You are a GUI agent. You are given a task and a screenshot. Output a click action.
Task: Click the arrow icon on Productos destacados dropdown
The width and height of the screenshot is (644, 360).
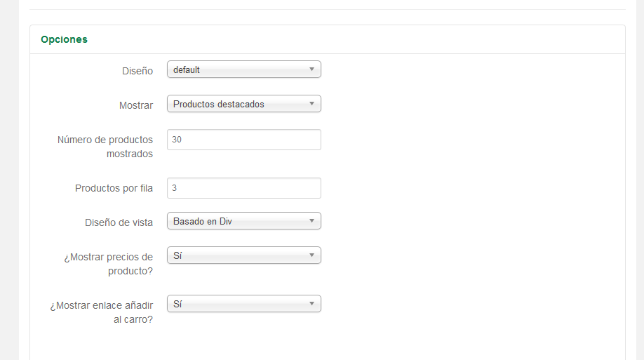pyautogui.click(x=311, y=104)
